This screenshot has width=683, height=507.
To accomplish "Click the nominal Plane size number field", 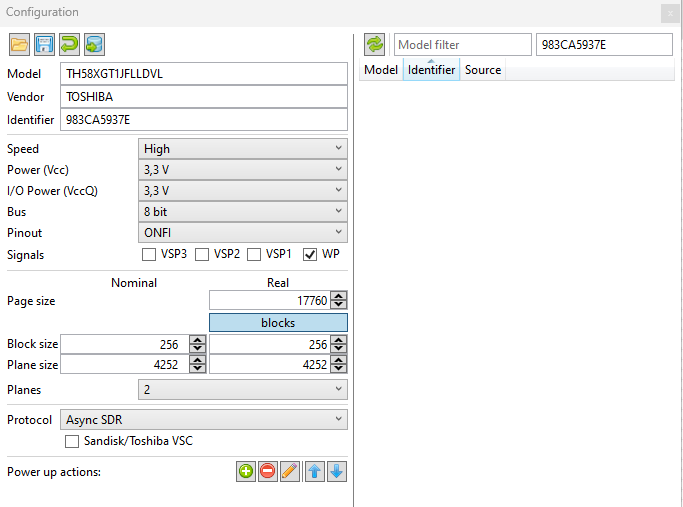I will point(125,365).
